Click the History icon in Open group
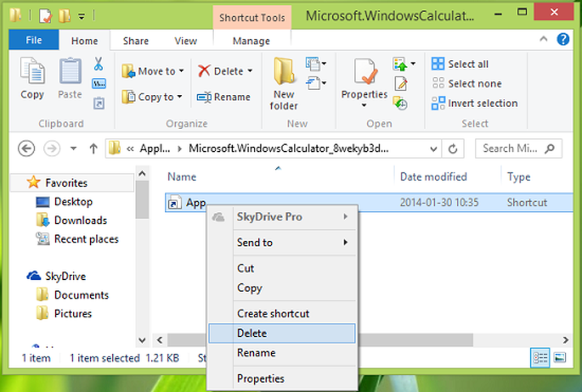The height and width of the screenshot is (392, 582). coord(400,103)
